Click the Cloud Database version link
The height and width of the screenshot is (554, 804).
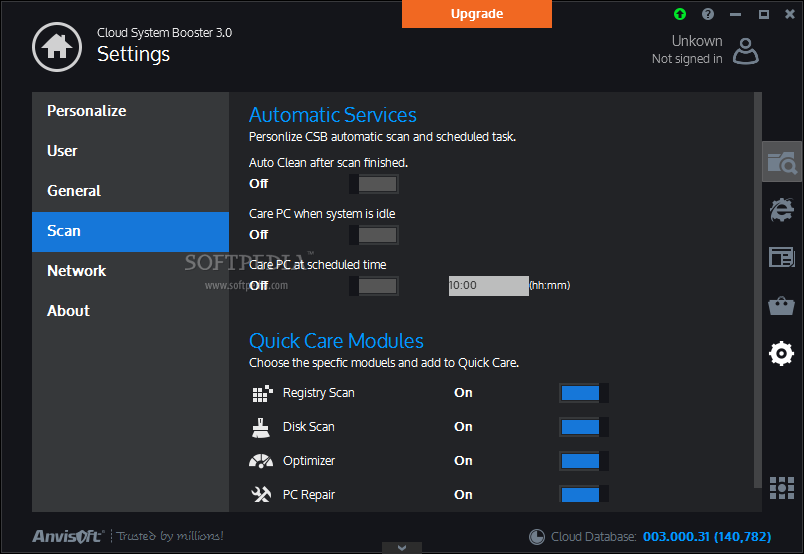click(x=706, y=537)
